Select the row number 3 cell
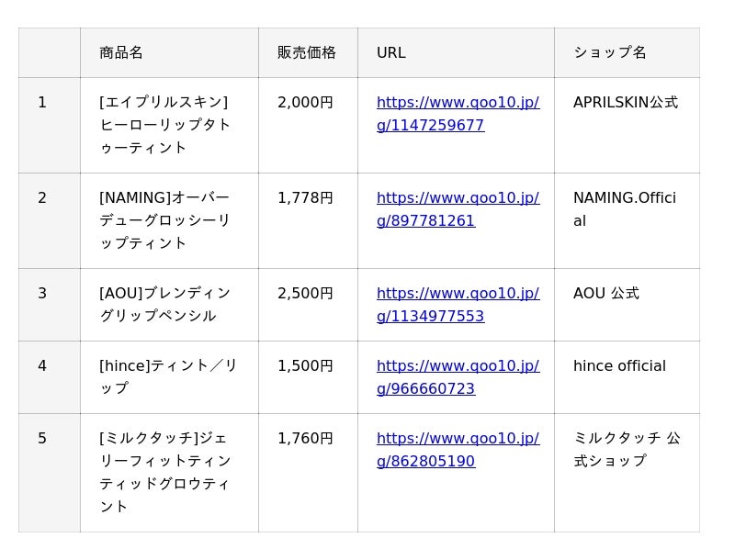735x560 pixels. coord(42,294)
